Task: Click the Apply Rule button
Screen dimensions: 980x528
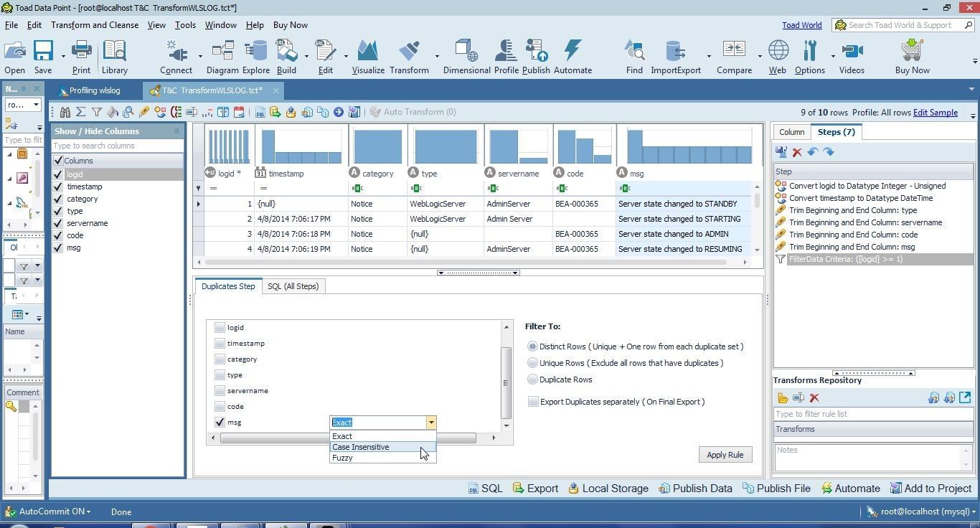Action: [725, 455]
